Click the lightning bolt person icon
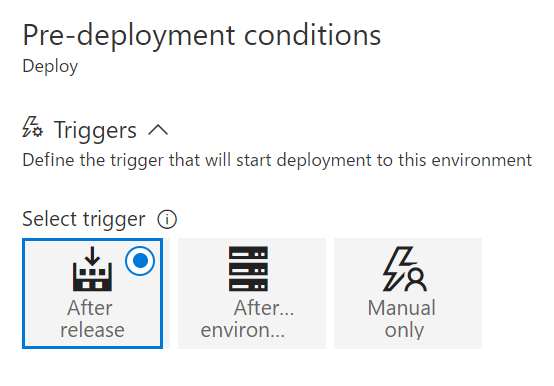This screenshot has height=386, width=554. coord(404,269)
